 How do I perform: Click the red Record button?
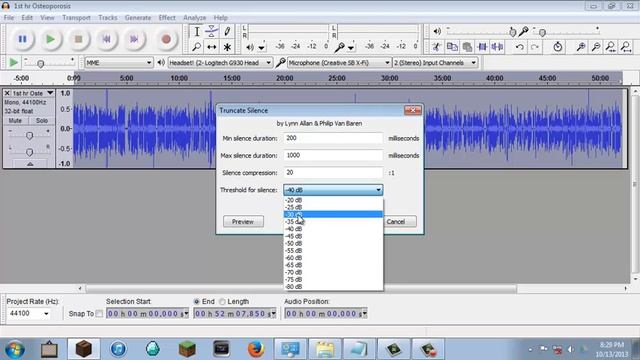(x=166, y=39)
